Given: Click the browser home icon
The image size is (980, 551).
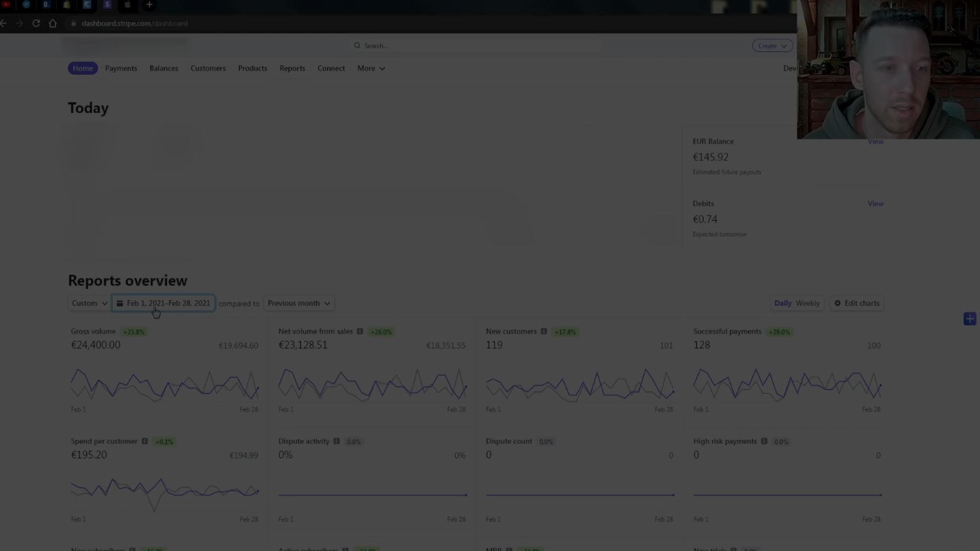Looking at the screenshot, I should [x=53, y=23].
